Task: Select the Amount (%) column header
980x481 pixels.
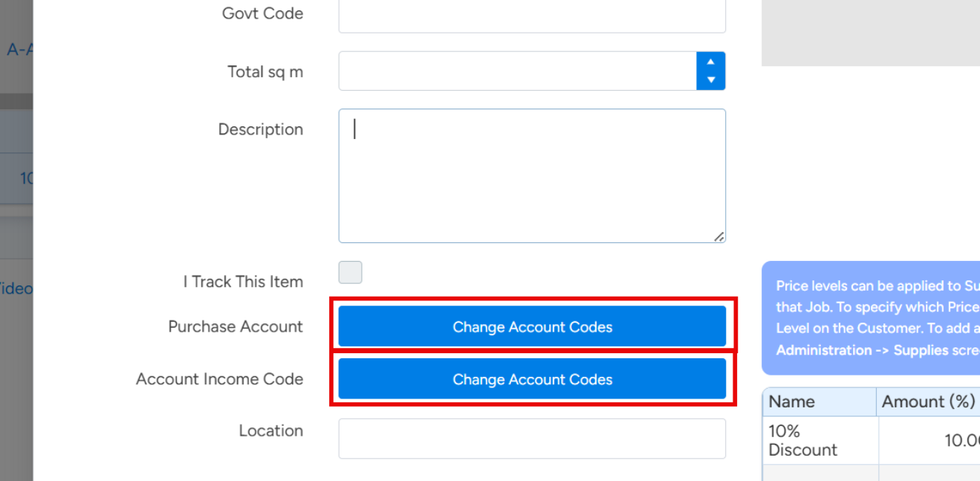Action: coord(928,402)
